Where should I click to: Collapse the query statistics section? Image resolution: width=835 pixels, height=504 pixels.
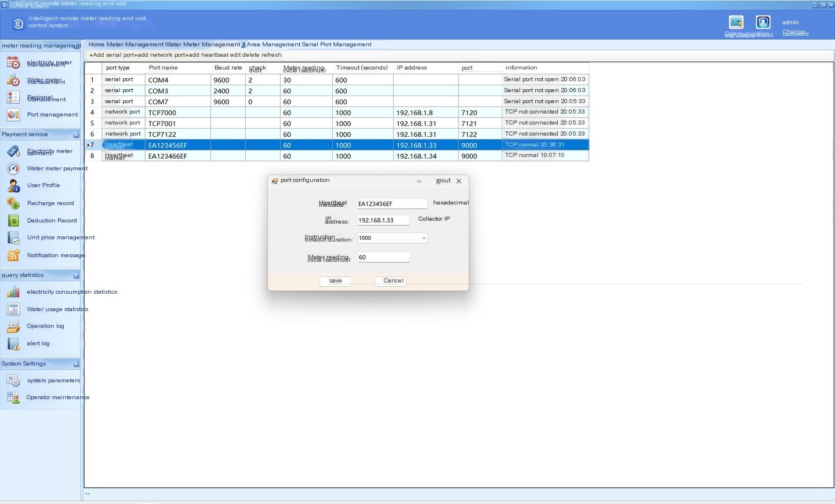pyautogui.click(x=76, y=275)
